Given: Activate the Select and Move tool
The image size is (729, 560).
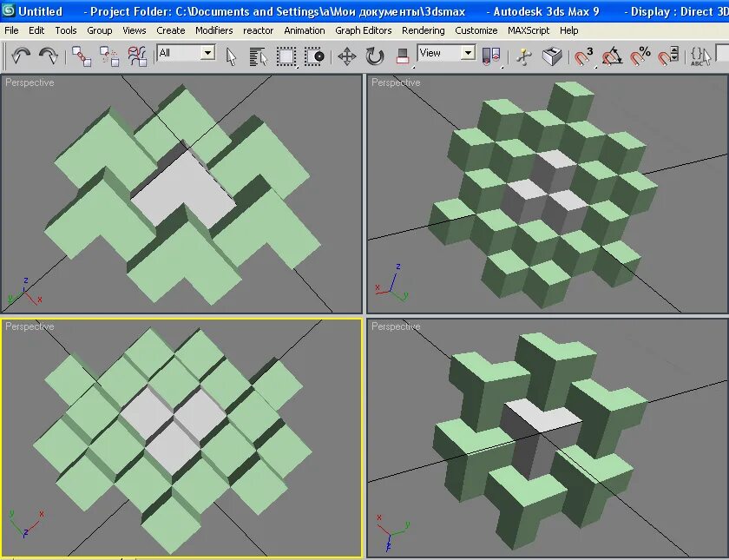Looking at the screenshot, I should click(x=347, y=56).
